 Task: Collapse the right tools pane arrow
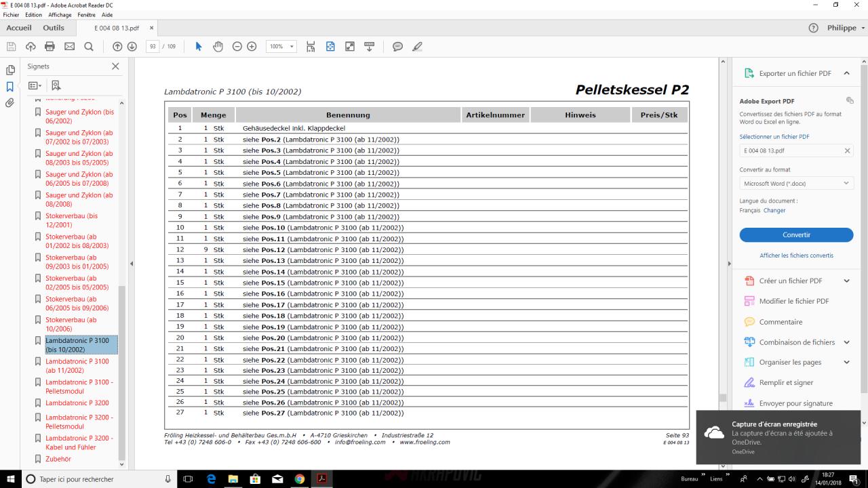click(730, 263)
